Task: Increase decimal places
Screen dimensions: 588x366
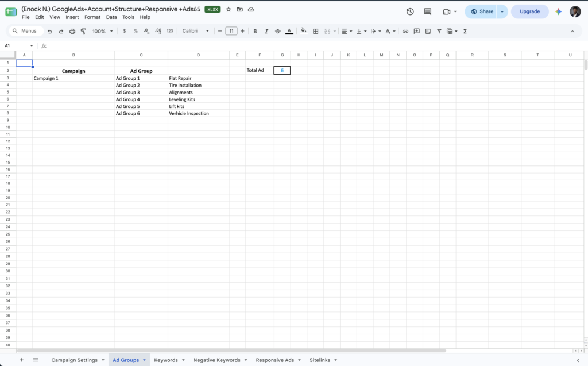Action: (x=158, y=31)
